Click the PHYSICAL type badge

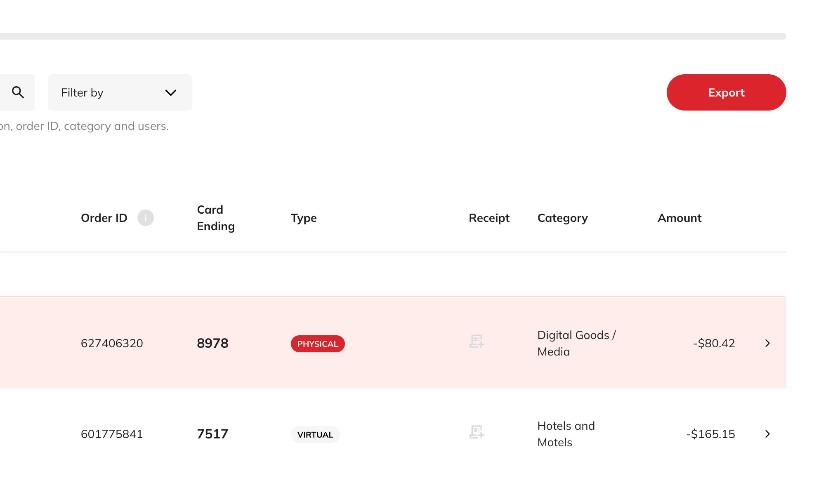click(318, 344)
